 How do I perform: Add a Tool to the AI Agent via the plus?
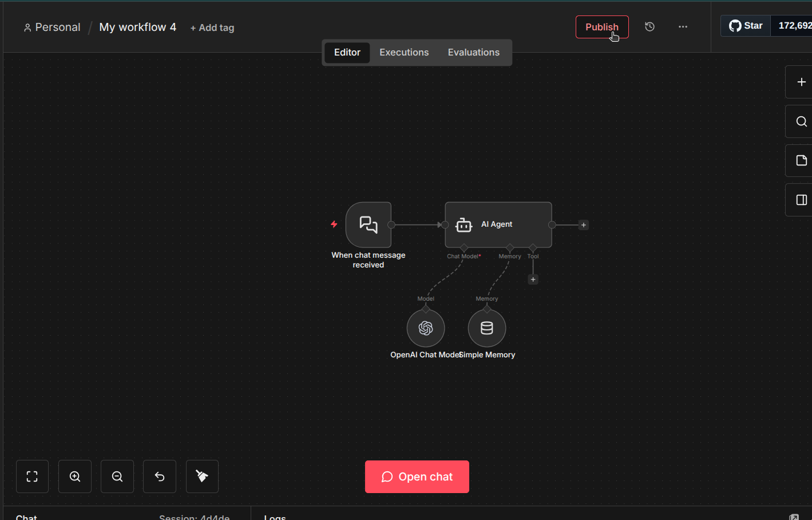point(533,279)
